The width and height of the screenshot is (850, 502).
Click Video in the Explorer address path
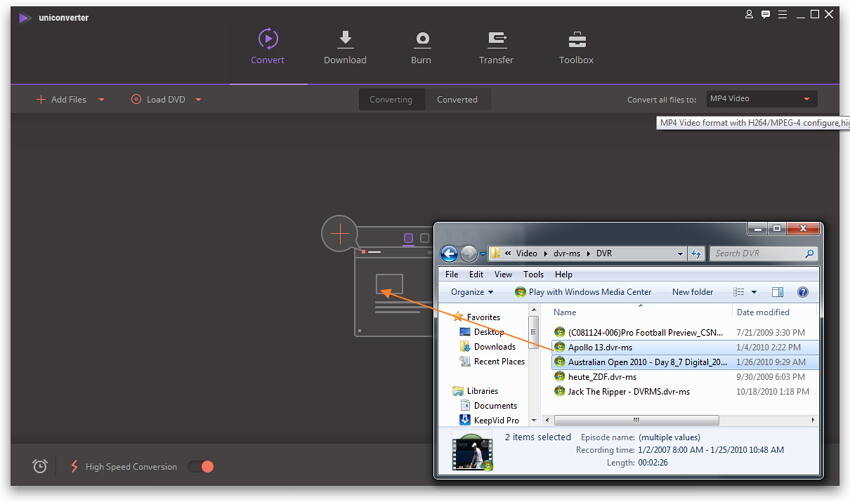[x=526, y=254]
